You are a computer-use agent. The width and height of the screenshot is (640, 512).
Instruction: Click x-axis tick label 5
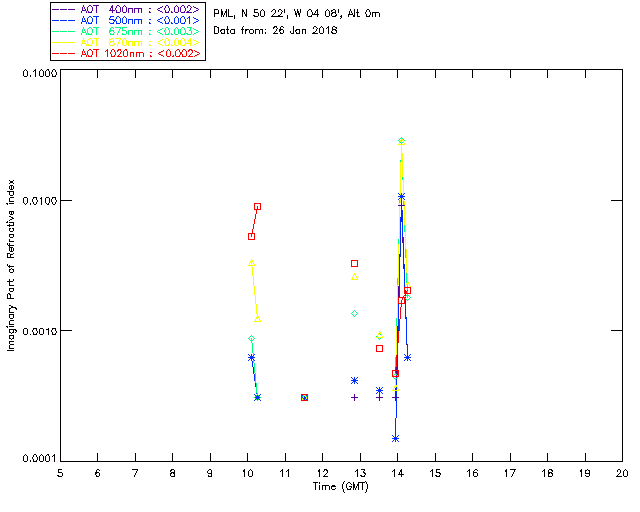tap(60, 473)
